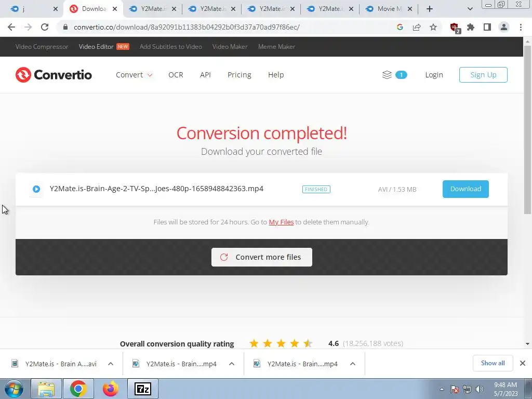
Task: Click the Download button for the AVI
Action: click(465, 189)
